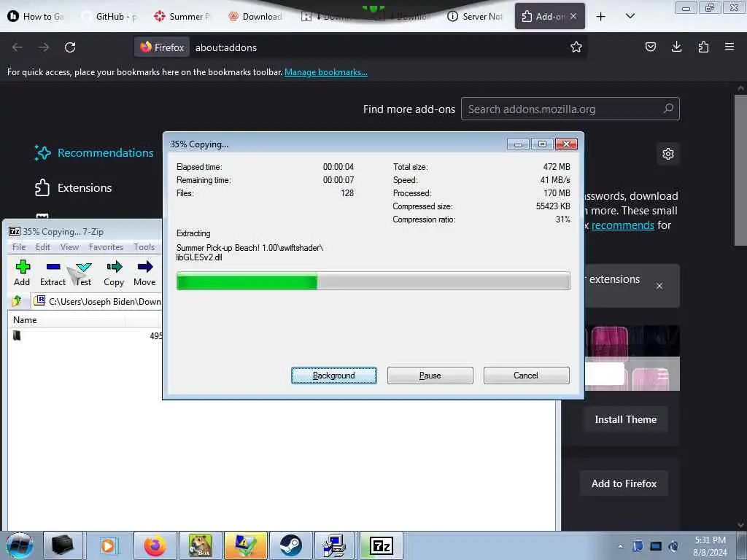Image resolution: width=747 pixels, height=560 pixels.
Task: Select Extensions in add-ons sidebar
Action: coord(74,187)
